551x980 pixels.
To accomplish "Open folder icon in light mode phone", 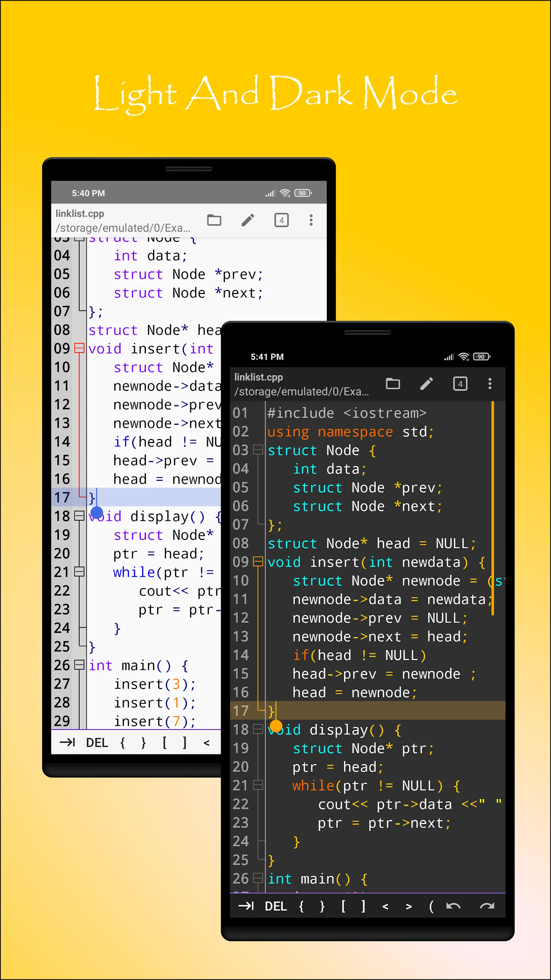I will point(214,220).
